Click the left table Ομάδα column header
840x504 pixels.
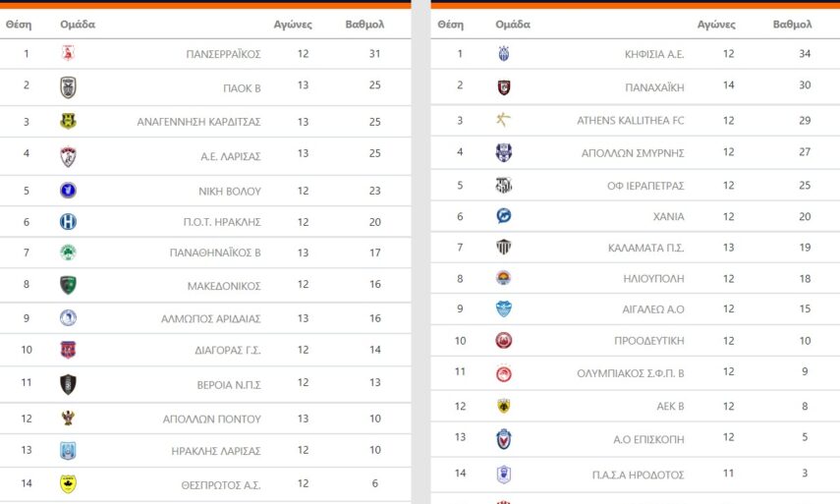point(78,24)
